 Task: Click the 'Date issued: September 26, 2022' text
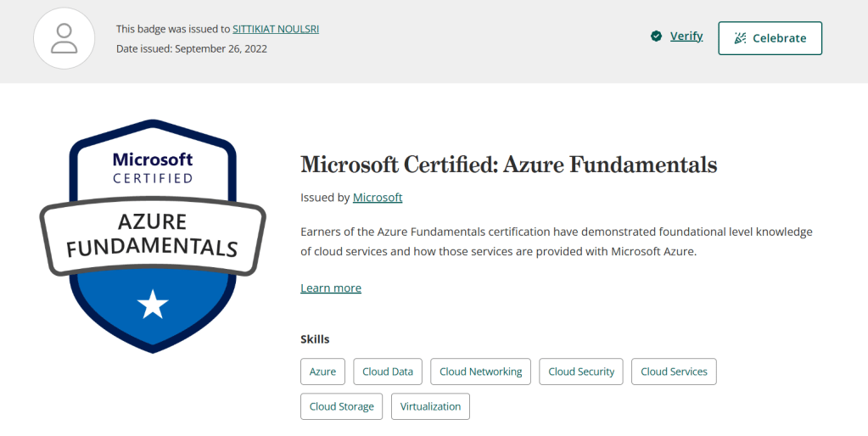pos(192,48)
